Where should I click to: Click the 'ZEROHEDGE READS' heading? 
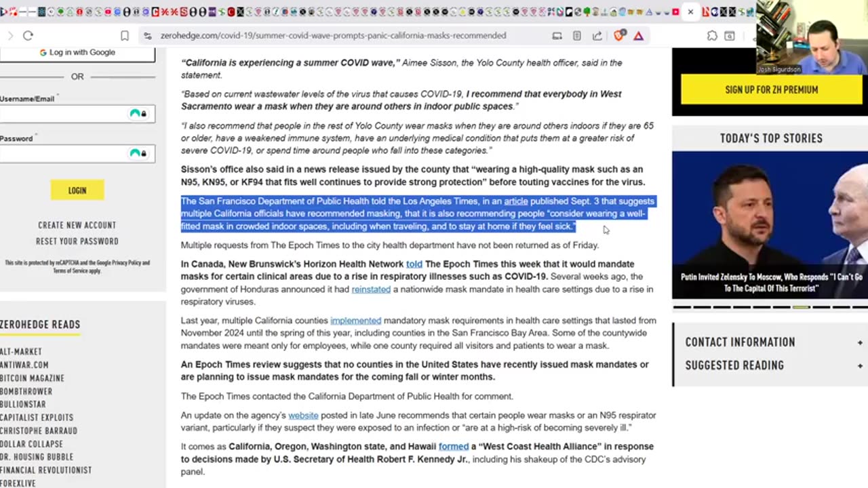click(x=40, y=325)
